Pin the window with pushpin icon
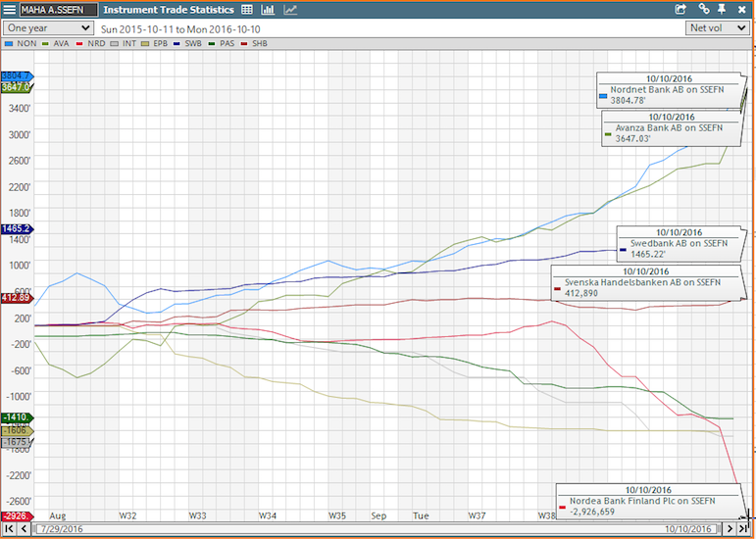 [x=722, y=9]
